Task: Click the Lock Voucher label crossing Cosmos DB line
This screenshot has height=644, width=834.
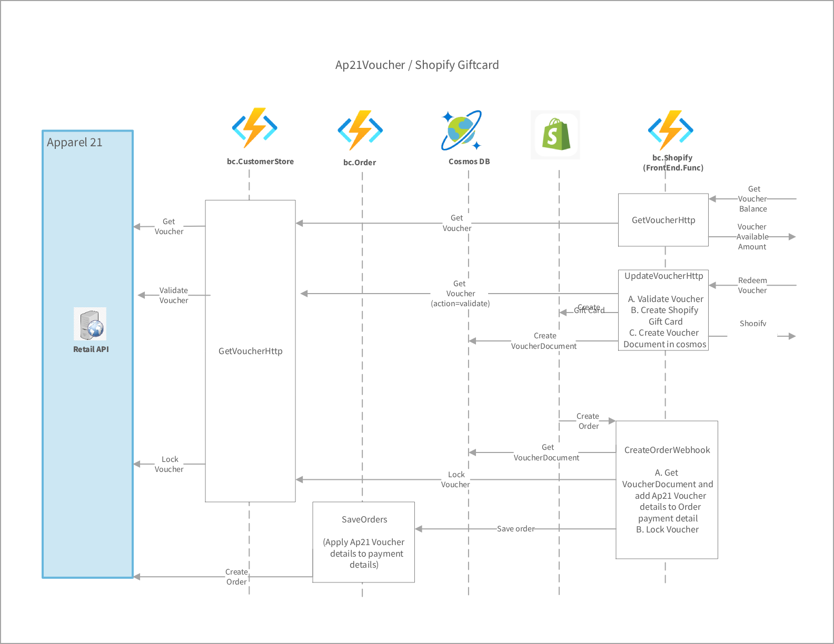Action: click(x=455, y=479)
